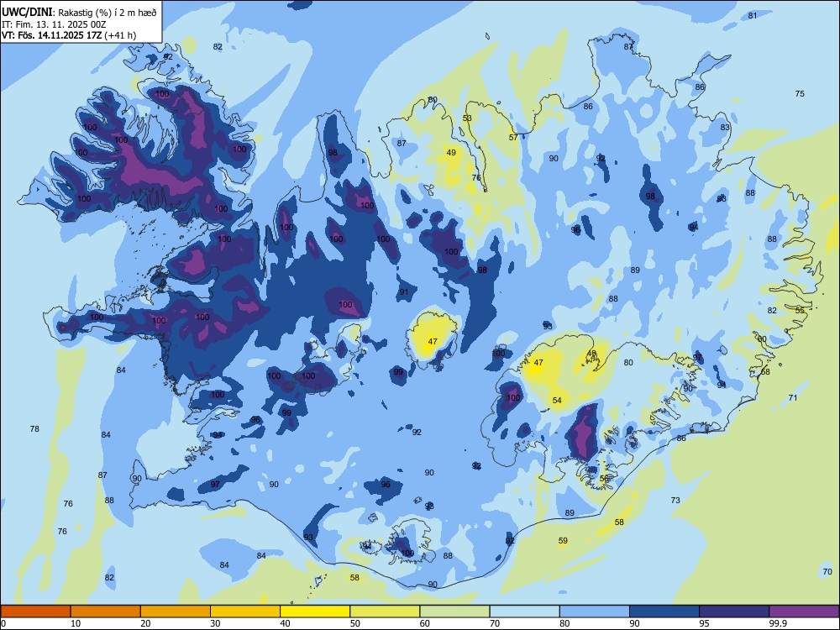Click the valid time line 'VT: Fös. 14.11.2025 17Z (+41 h)'
The width and height of the screenshot is (840, 630).
69,35
